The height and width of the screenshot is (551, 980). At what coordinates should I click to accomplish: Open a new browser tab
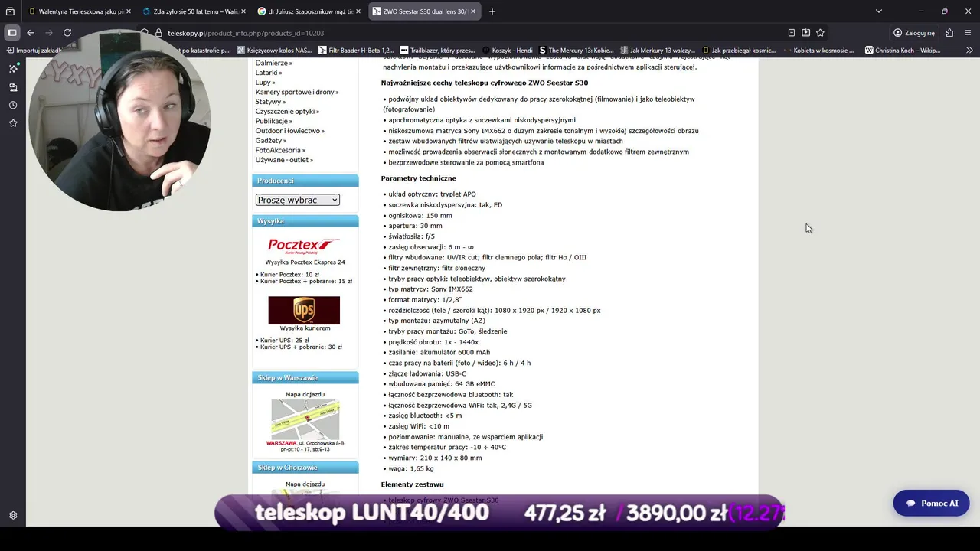(x=492, y=11)
